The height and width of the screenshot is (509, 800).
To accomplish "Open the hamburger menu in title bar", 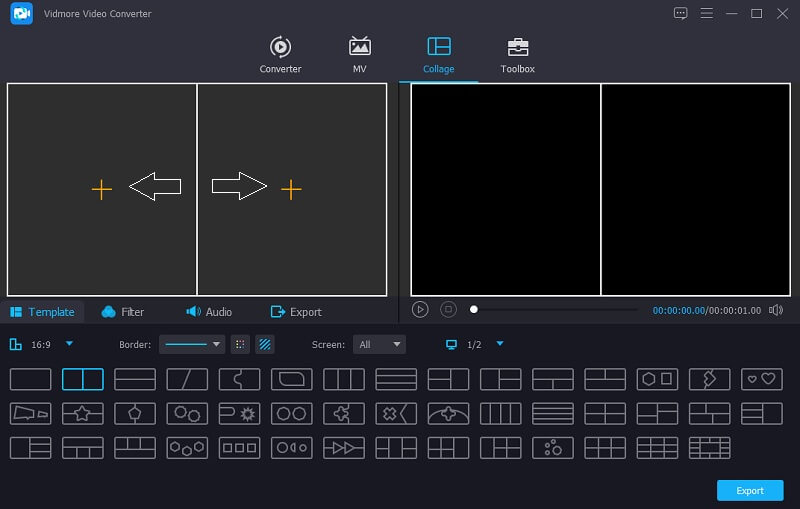I will 707,13.
